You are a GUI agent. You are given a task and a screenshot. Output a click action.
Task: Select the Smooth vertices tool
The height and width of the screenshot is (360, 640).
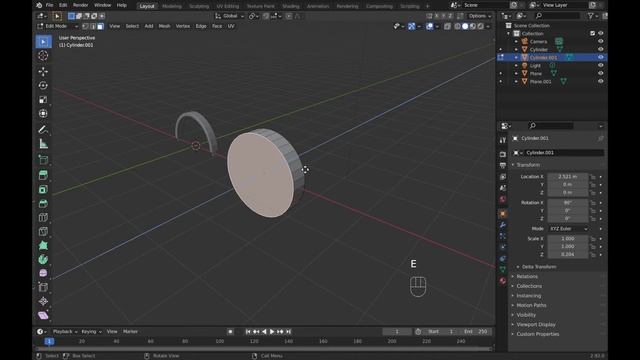point(43,273)
